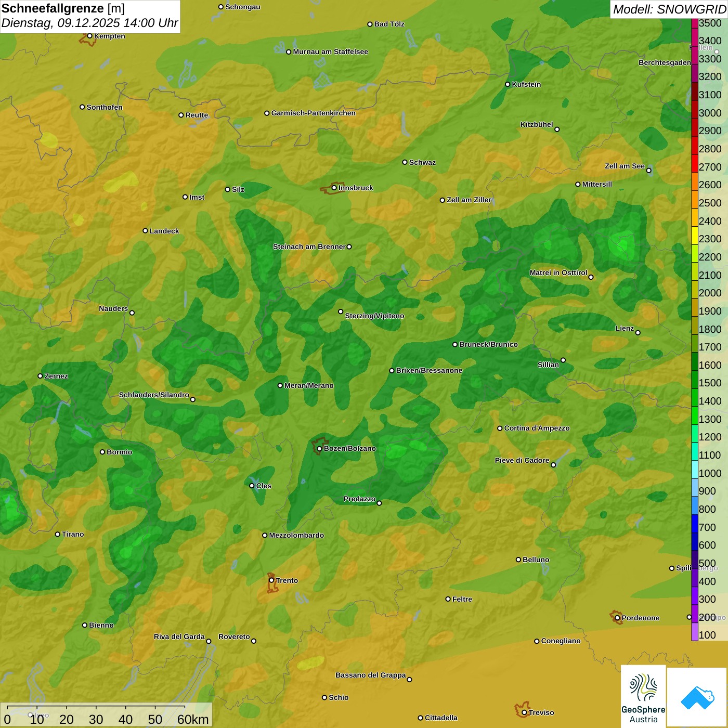Click the Dienstag 09.12.2025 date text

click(x=89, y=23)
